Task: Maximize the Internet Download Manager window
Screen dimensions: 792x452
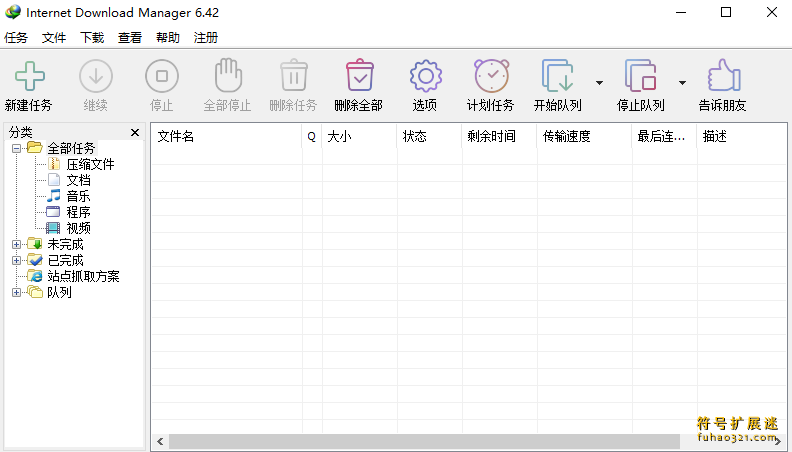Action: click(726, 12)
